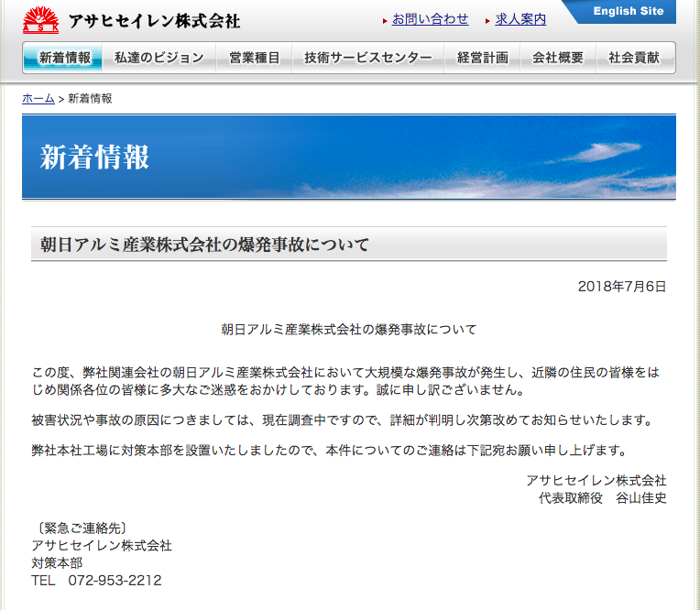Screen dimensions: 700x610
Task: Click the date 2018年7月6日
Action: point(622,287)
